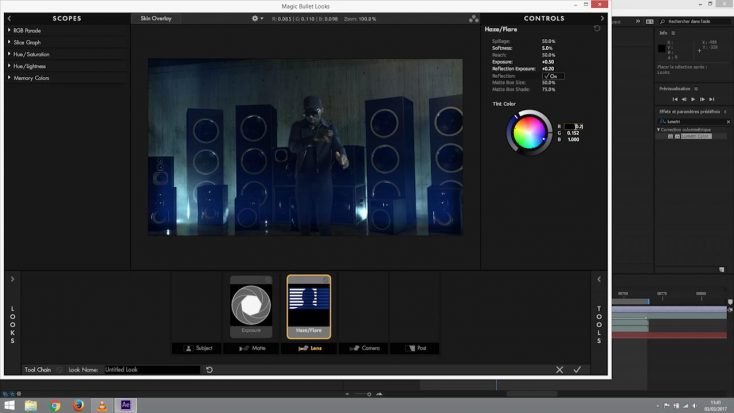Click the Zoom 100.0% readout

pyautogui.click(x=360, y=19)
